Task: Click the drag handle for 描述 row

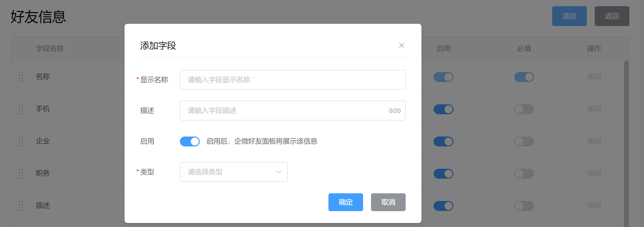Action: 21,206
